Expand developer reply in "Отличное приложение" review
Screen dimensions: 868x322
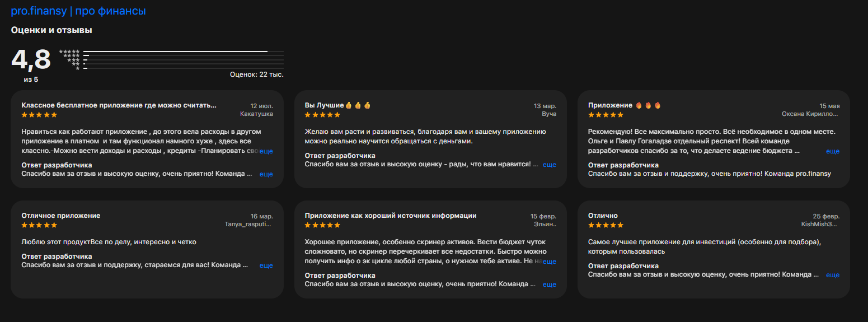pos(266,265)
